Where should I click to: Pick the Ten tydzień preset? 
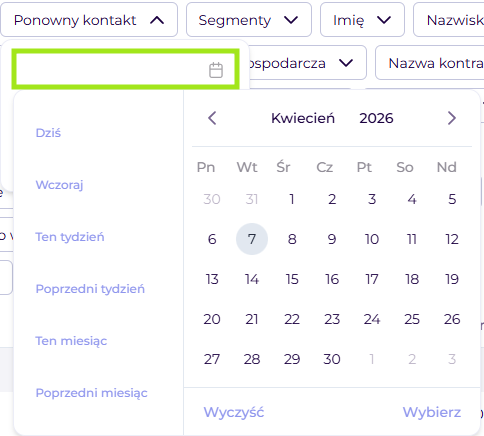[70, 237]
